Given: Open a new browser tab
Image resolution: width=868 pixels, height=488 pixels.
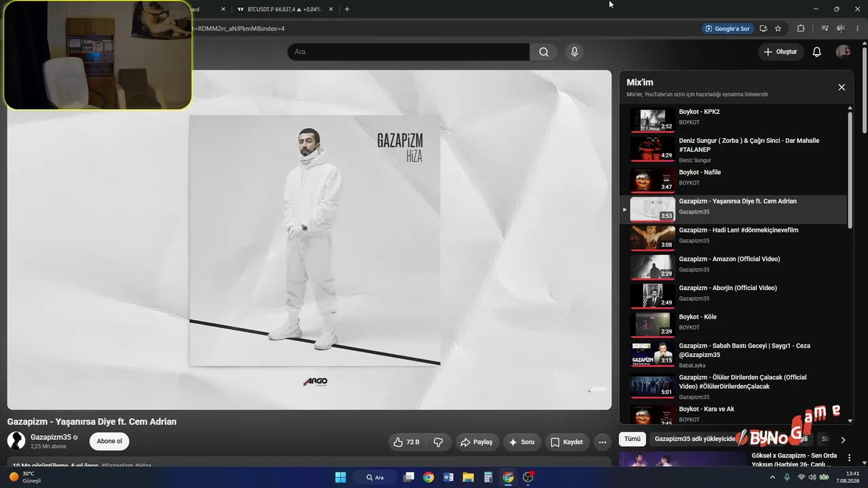Looking at the screenshot, I should tap(347, 9).
